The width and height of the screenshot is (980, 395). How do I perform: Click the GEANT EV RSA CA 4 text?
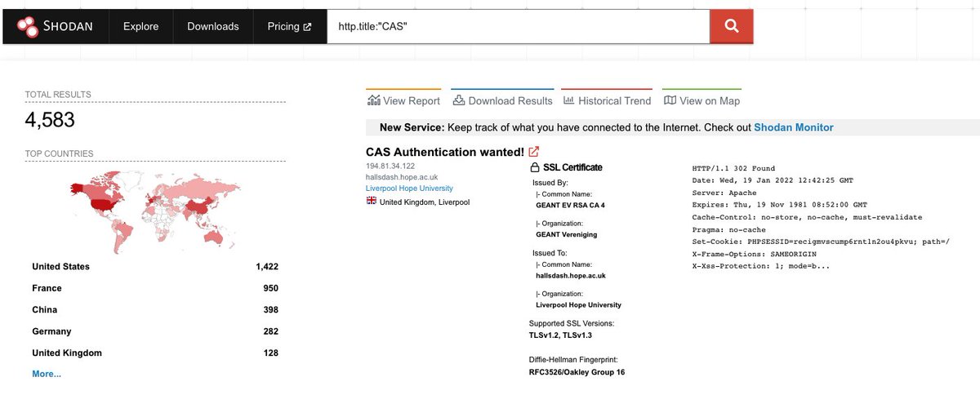(570, 206)
